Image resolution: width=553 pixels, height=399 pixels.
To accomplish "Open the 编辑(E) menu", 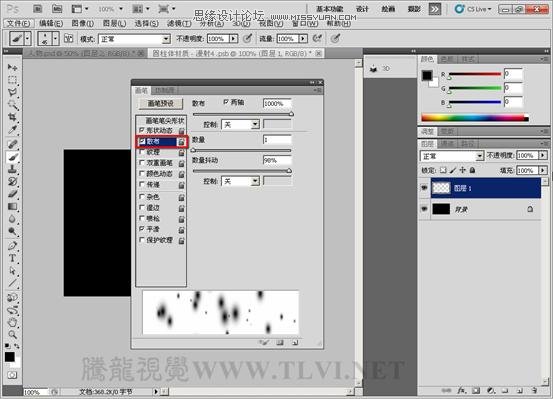I will point(51,24).
